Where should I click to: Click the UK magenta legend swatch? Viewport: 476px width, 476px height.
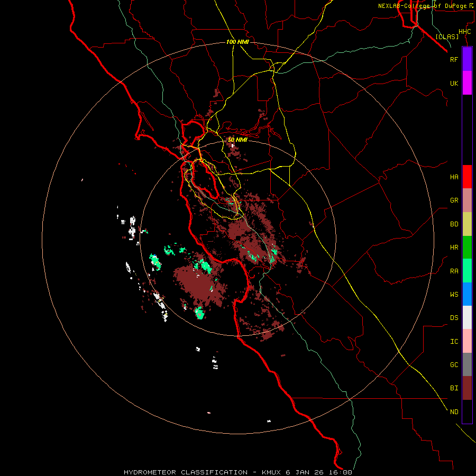(467, 83)
